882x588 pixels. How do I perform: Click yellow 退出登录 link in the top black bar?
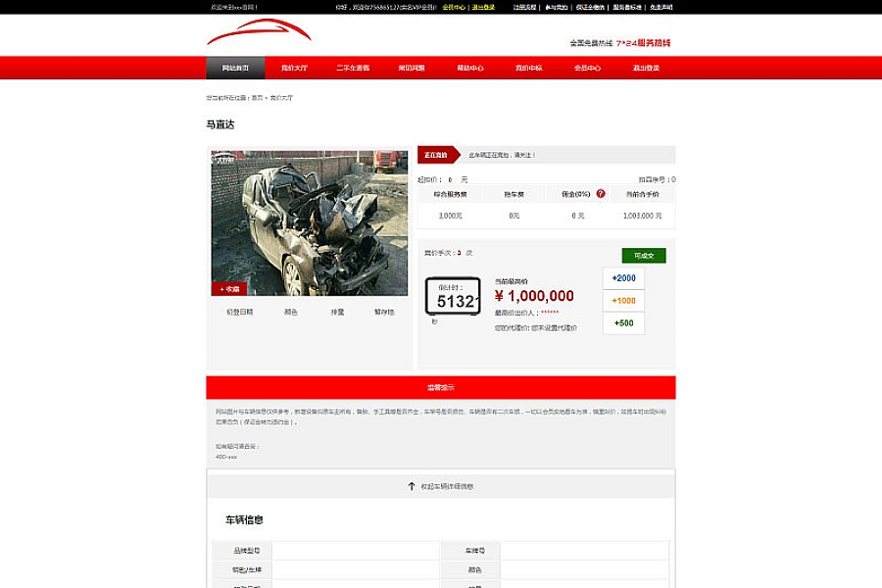pyautogui.click(x=483, y=7)
